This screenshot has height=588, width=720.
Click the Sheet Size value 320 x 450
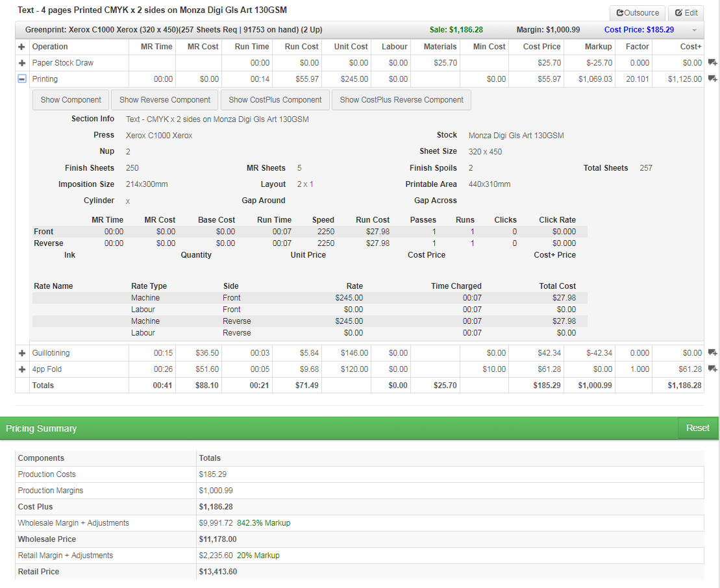[x=485, y=151]
